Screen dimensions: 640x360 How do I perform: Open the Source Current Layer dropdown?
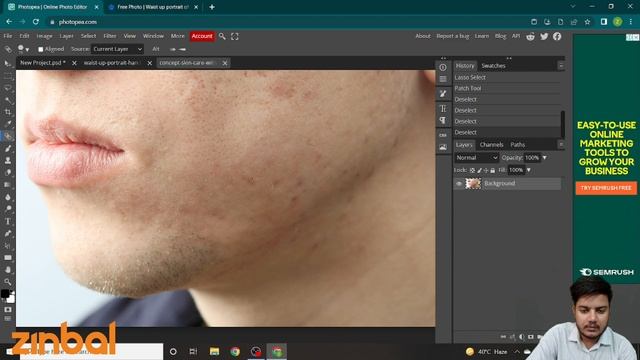point(117,49)
